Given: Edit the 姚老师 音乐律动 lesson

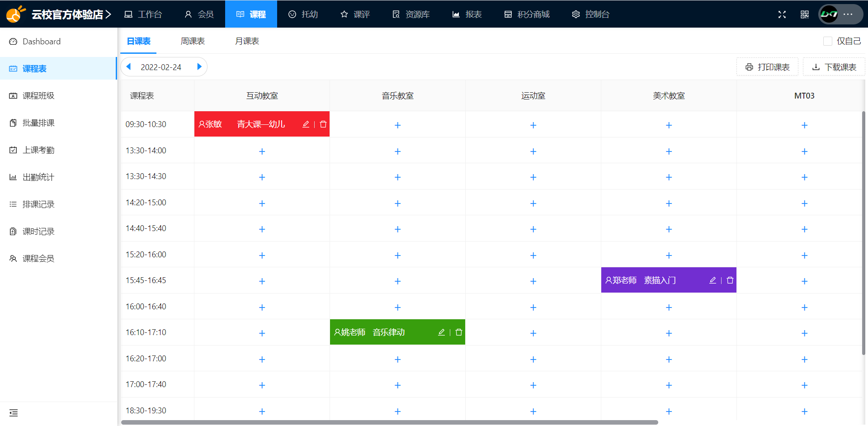Looking at the screenshot, I should tap(441, 332).
